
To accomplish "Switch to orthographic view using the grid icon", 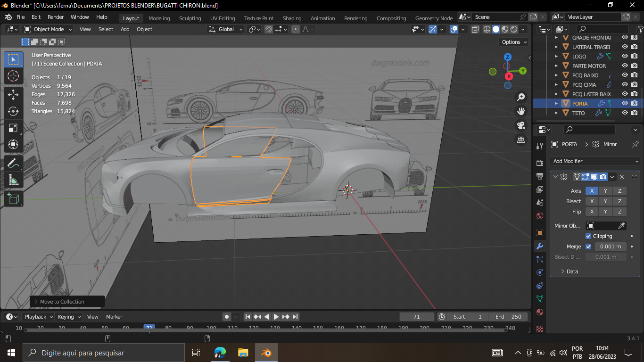I will tap(521, 140).
